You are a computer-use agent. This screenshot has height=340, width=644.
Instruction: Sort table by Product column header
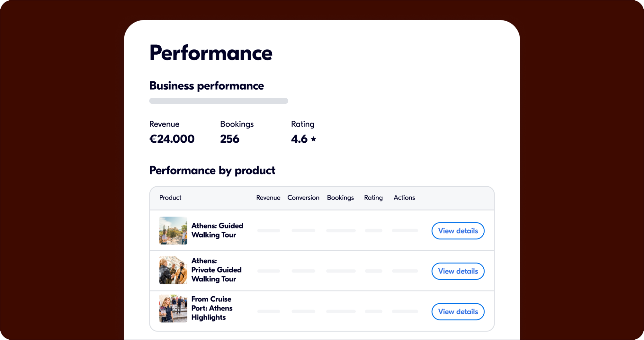[170, 198]
